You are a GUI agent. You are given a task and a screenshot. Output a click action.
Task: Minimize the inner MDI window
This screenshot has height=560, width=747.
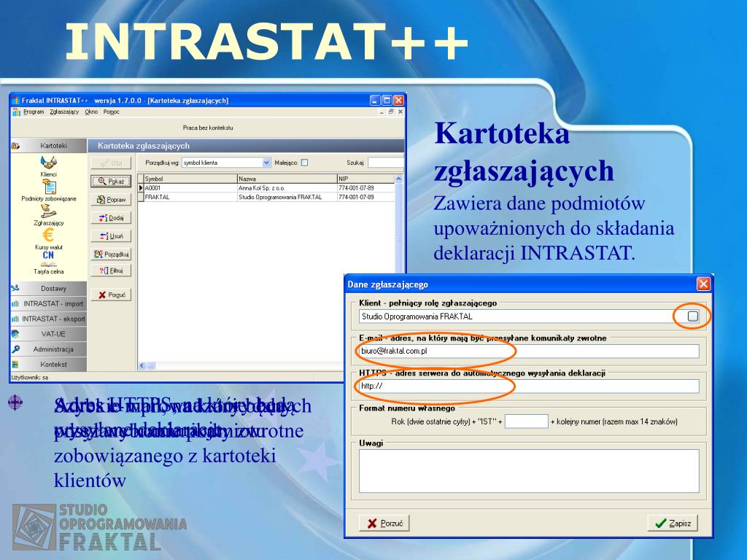coord(382,112)
